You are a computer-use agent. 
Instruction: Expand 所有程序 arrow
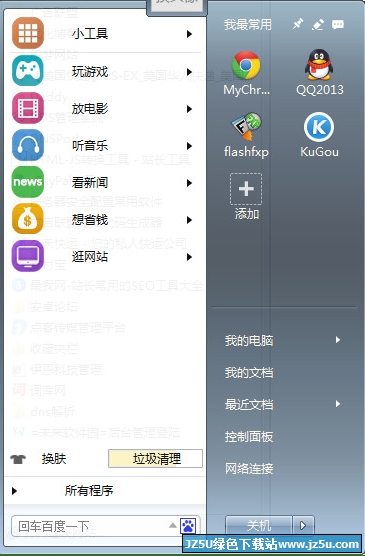pos(14,491)
